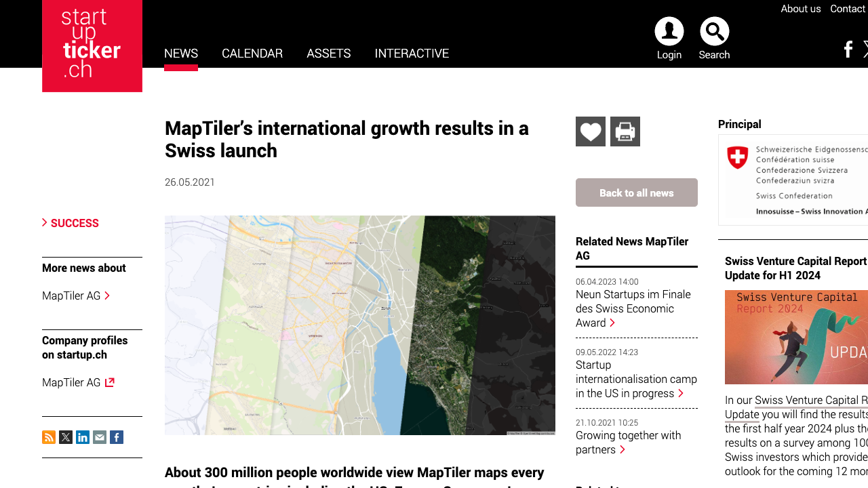
Task: Click the Facebook icon at top right
Action: [x=848, y=49]
